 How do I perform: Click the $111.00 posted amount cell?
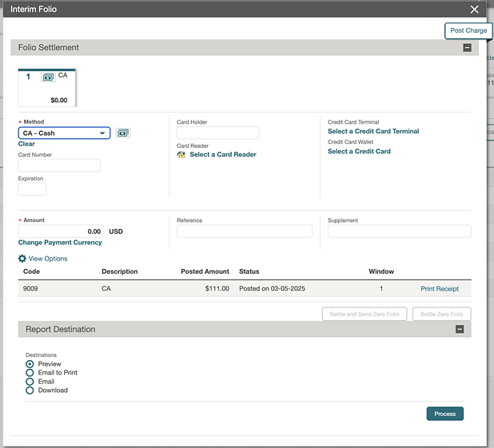click(x=217, y=288)
